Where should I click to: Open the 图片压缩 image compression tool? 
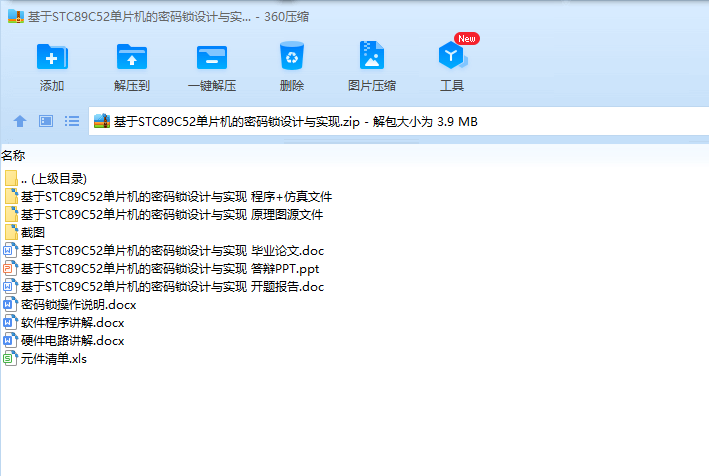tap(372, 55)
